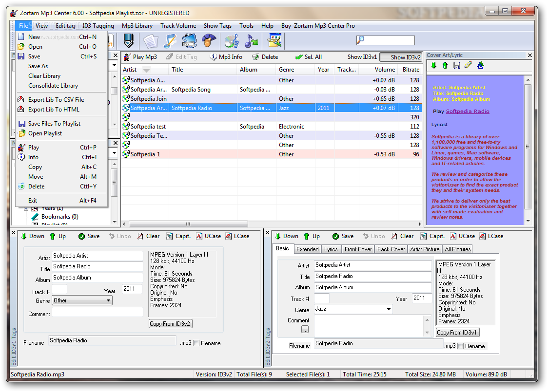This screenshot has height=392, width=548.
Task: Toggle the Rename checkbox in ID3v1 editor
Action: pos(196,343)
